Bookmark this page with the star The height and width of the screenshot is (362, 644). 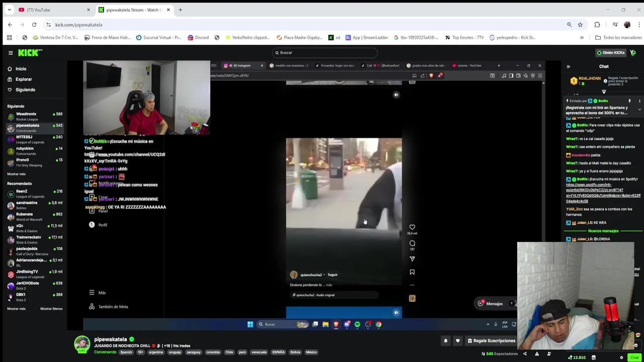click(x=580, y=25)
